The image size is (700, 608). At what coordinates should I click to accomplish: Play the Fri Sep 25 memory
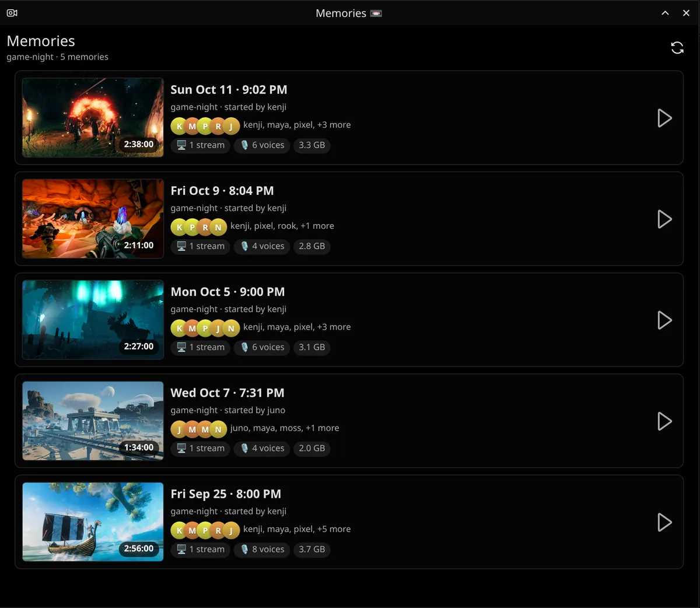pos(664,522)
